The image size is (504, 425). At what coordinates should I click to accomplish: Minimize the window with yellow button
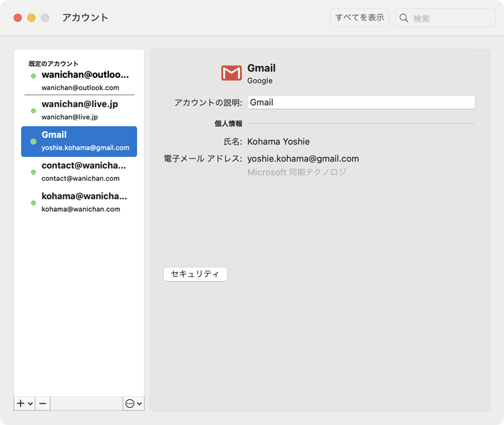(x=31, y=18)
